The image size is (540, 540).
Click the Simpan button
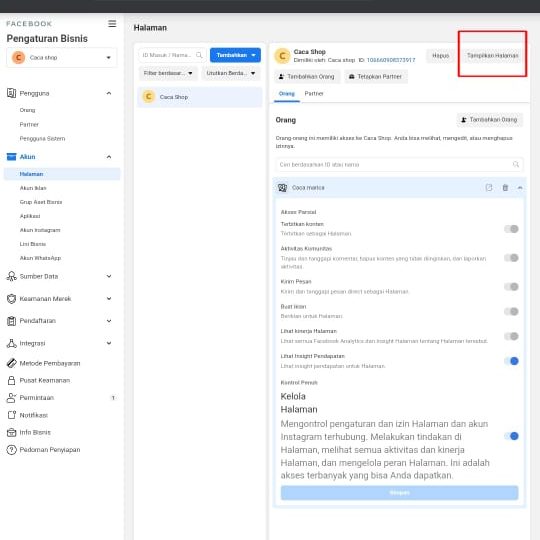point(399,493)
